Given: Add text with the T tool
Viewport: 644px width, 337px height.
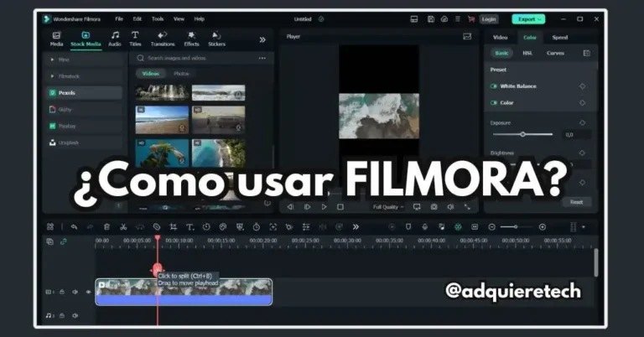Looking at the screenshot, I should (190, 227).
